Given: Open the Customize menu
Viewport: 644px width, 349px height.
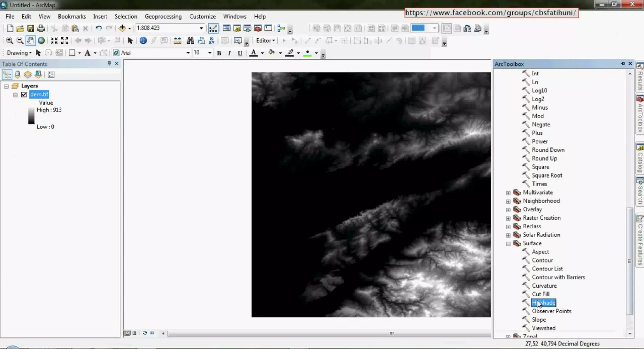Looking at the screenshot, I should [x=202, y=17].
